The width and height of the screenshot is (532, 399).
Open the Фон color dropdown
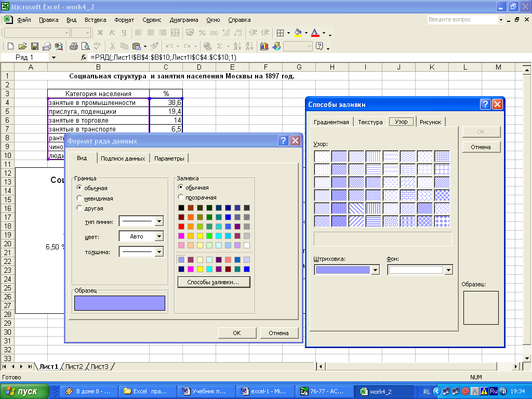click(x=448, y=270)
